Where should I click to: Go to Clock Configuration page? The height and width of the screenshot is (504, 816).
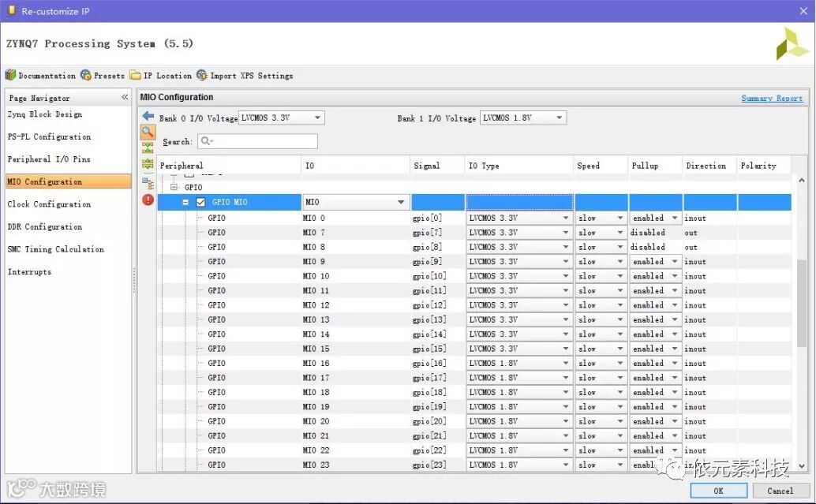pos(49,204)
